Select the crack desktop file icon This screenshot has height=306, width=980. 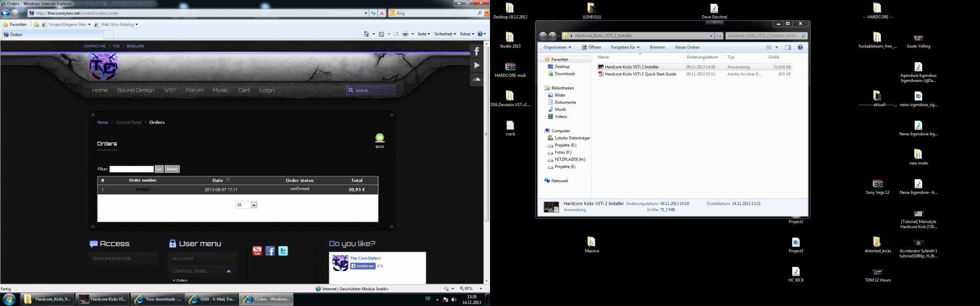[x=510, y=128]
